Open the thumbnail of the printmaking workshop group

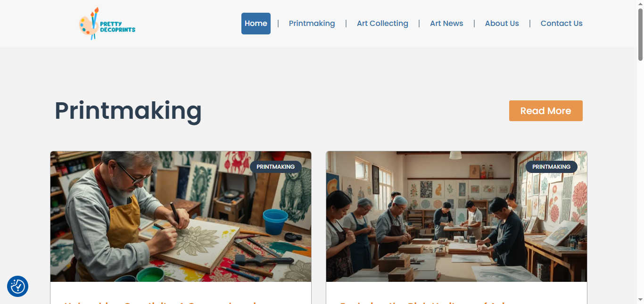(x=456, y=216)
